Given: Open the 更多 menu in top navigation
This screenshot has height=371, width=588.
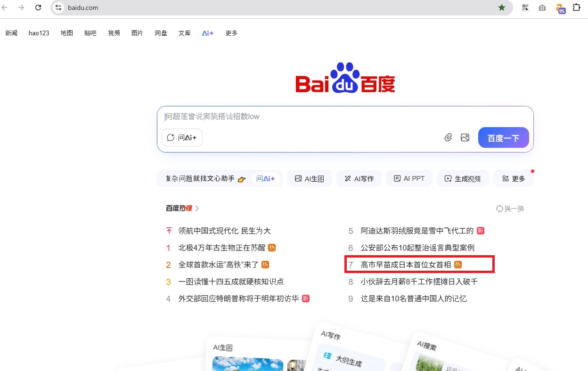Looking at the screenshot, I should tap(231, 33).
